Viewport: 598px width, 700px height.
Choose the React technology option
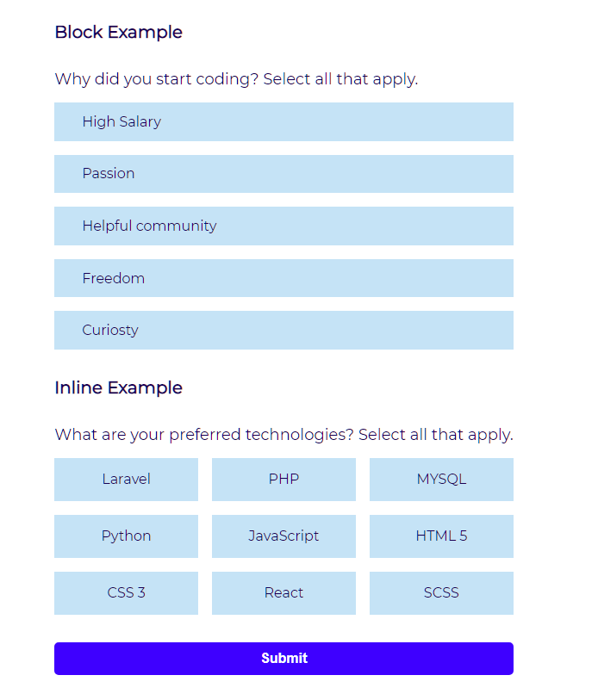click(x=283, y=592)
